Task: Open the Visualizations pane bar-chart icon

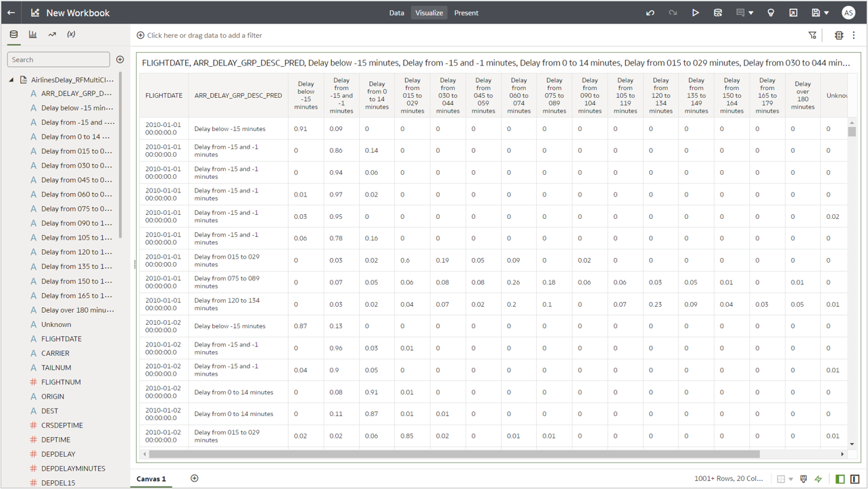Action: pyautogui.click(x=32, y=34)
